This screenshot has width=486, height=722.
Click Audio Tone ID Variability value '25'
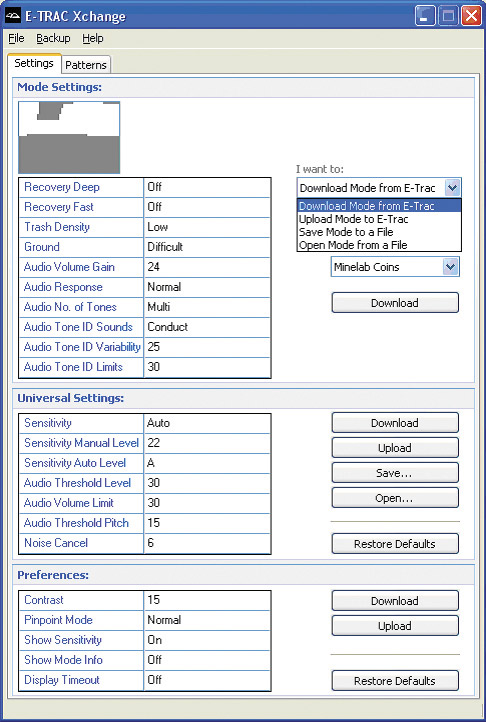(207, 347)
